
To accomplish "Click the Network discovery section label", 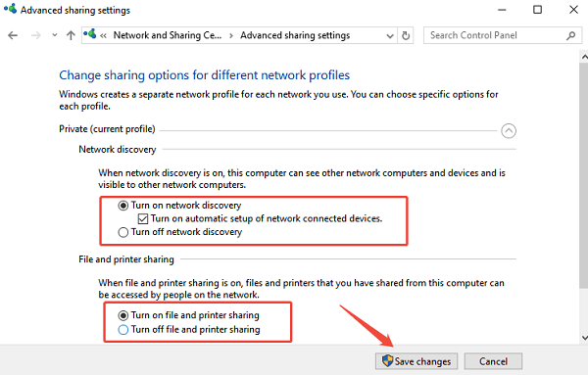I will pyautogui.click(x=118, y=150).
